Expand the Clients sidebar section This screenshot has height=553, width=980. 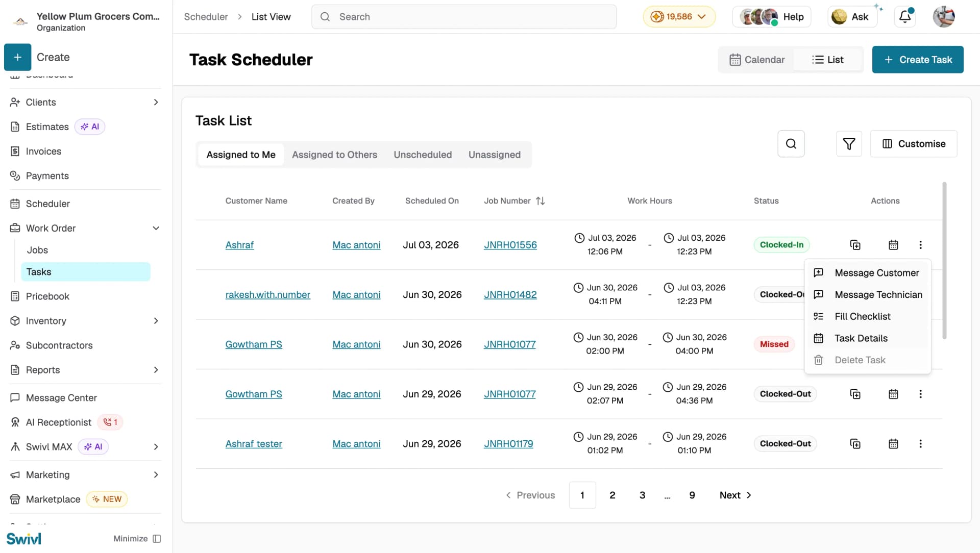click(x=156, y=102)
